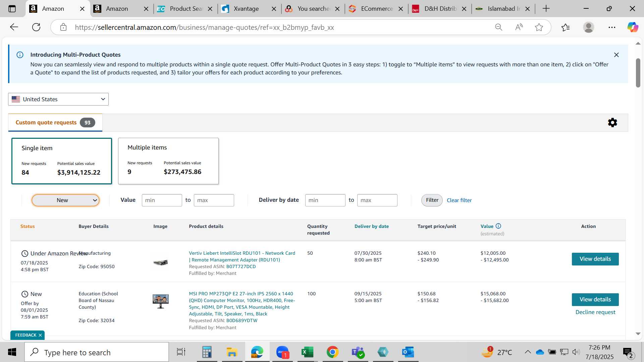
Task: Sort by Deliver by date column
Action: click(x=372, y=226)
